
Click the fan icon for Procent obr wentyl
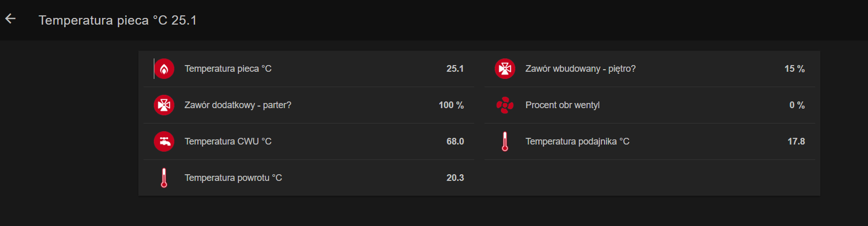pyautogui.click(x=505, y=105)
